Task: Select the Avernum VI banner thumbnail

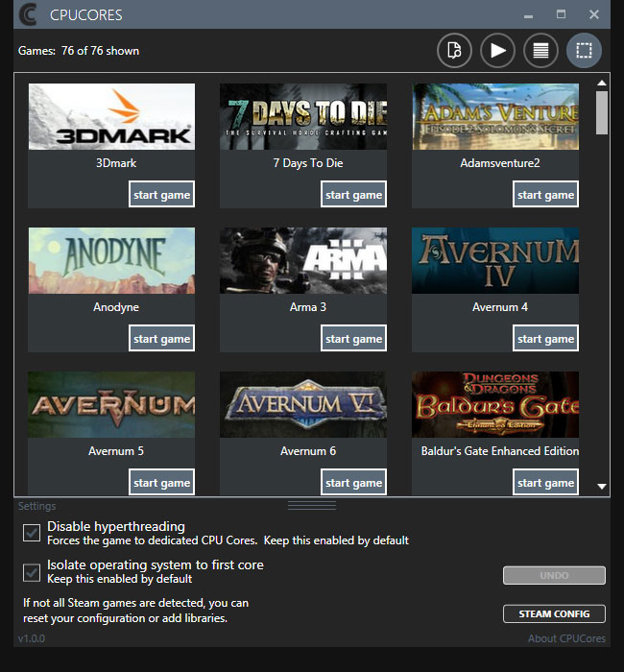Action: [303, 404]
